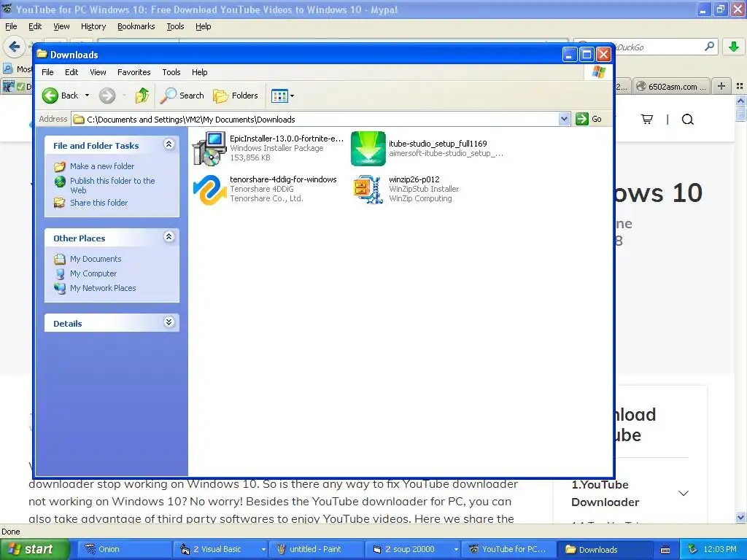Click keyboard icon in system tray
This screenshot has width=747, height=560.
pyautogui.click(x=665, y=550)
